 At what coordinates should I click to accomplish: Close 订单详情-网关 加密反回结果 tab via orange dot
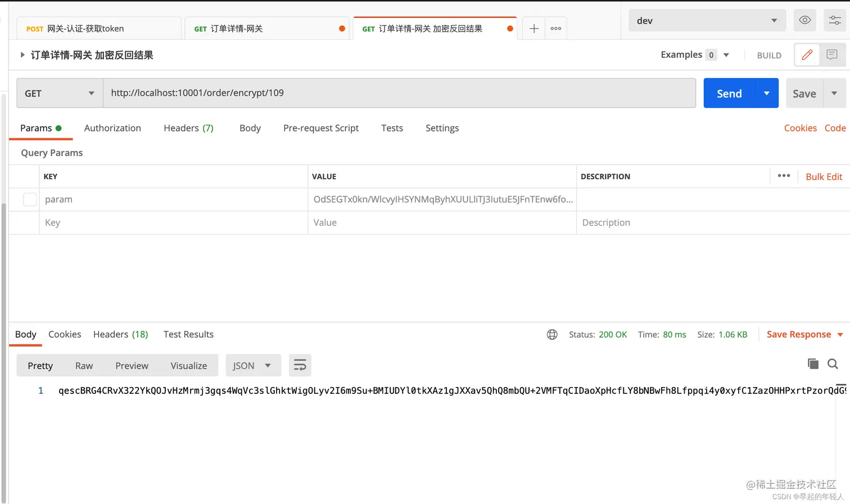point(510,29)
